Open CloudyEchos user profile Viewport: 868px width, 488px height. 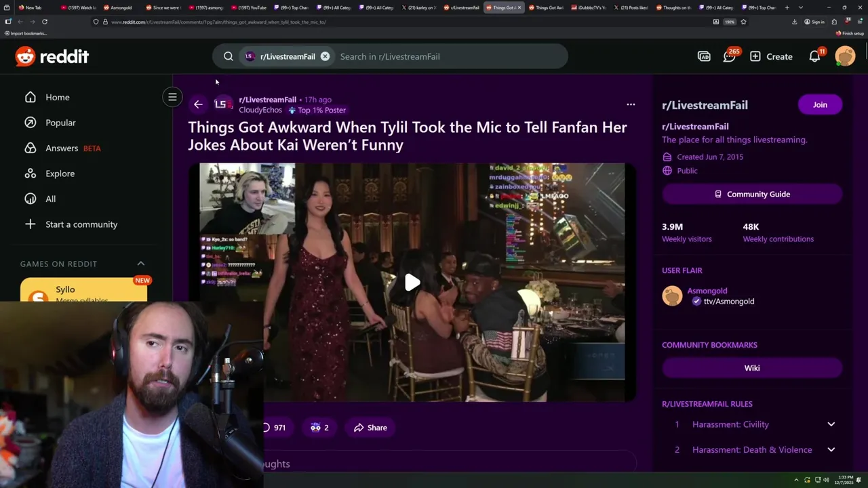click(x=260, y=110)
